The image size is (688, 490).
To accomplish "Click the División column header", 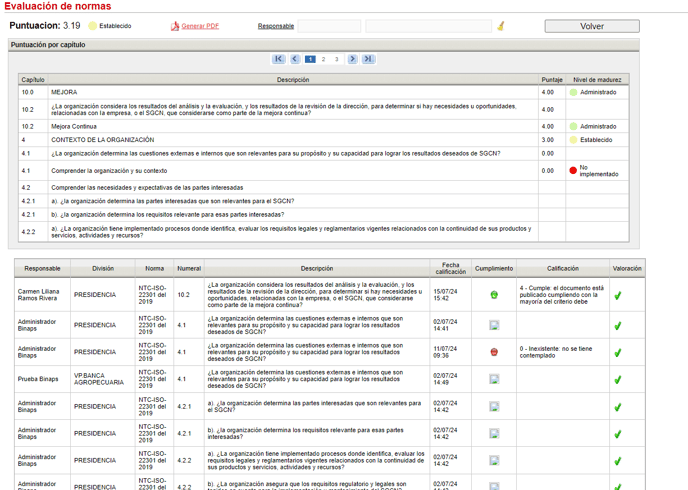I will [x=103, y=268].
